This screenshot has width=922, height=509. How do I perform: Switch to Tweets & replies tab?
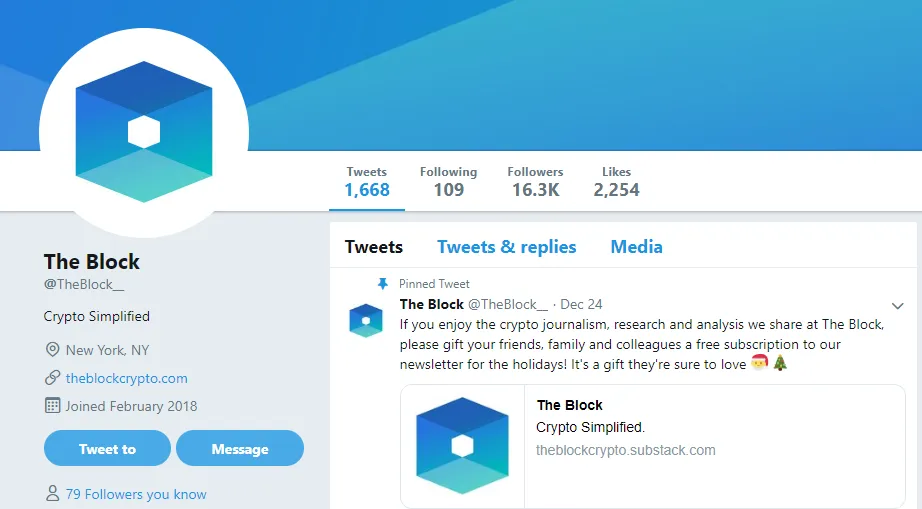pos(506,247)
